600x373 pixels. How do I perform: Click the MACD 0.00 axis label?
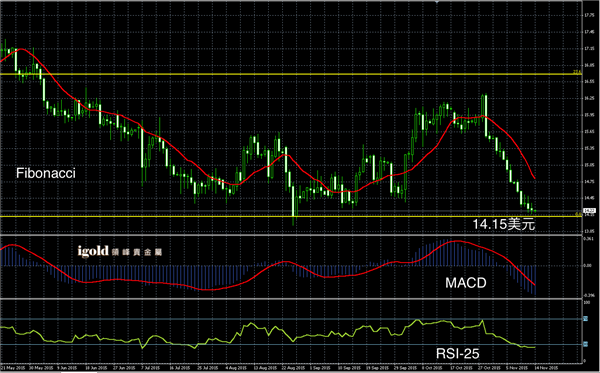click(x=588, y=265)
